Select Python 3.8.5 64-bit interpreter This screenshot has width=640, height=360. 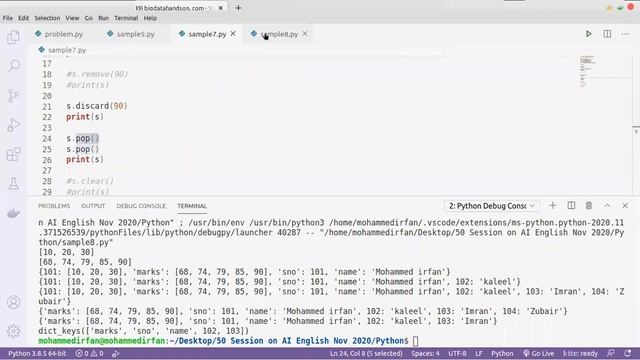(37, 353)
